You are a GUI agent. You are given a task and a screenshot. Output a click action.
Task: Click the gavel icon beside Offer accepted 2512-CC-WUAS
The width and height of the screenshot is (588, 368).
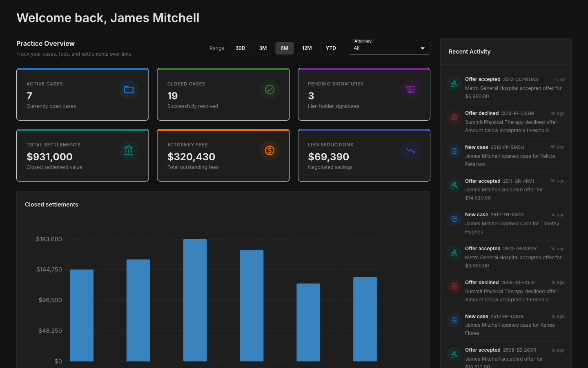[x=454, y=83]
